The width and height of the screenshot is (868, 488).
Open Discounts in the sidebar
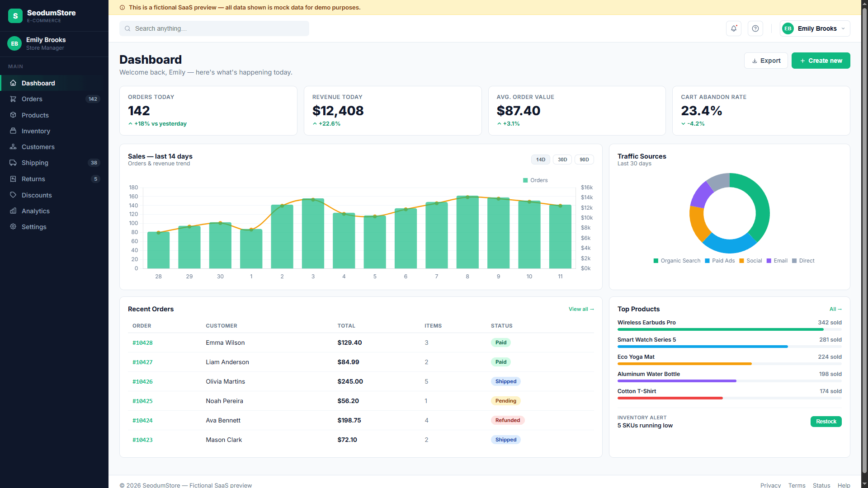pos(54,195)
